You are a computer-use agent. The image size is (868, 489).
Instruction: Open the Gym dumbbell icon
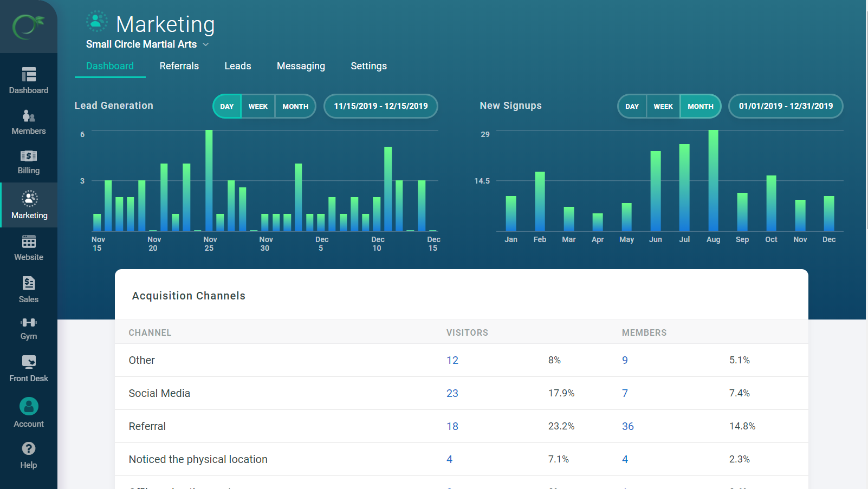click(29, 323)
